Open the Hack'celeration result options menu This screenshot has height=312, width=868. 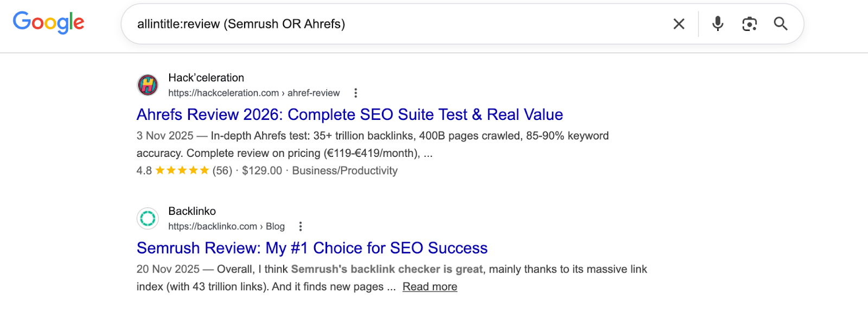coord(356,93)
